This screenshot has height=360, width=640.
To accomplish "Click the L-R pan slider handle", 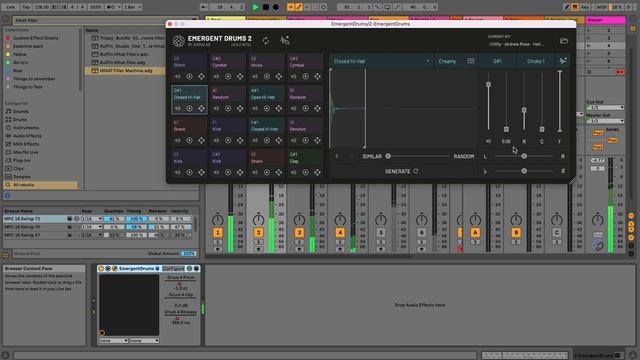I will [x=524, y=156].
